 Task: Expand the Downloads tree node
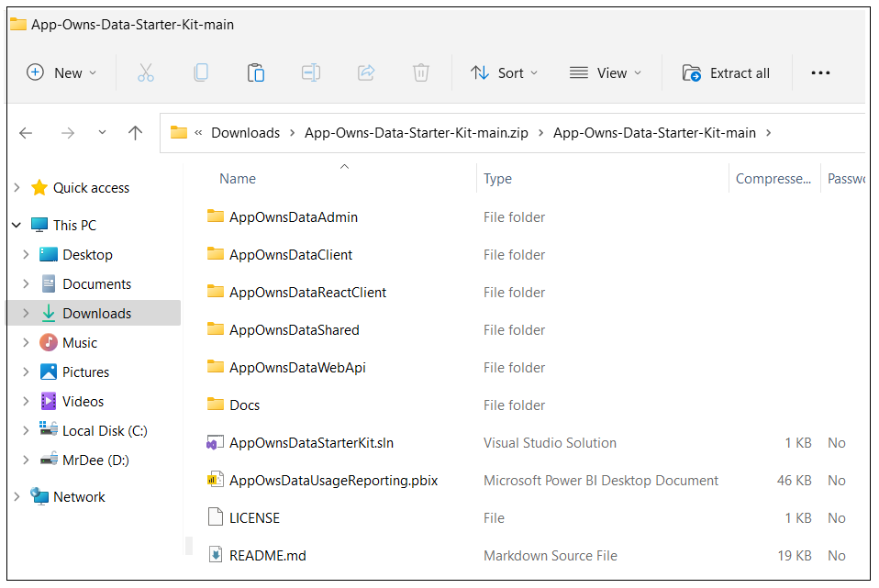[x=26, y=314]
